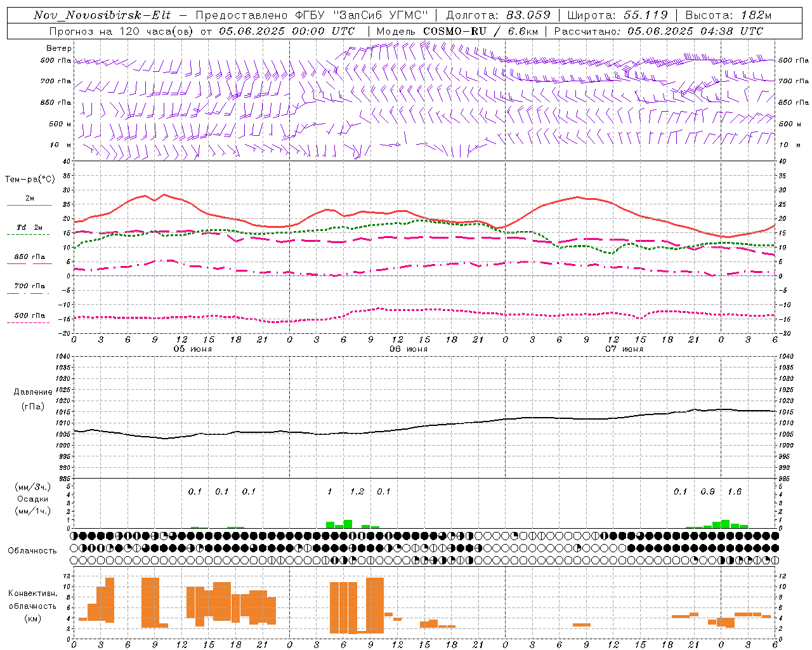Click the 06 июня date label

pos(409,349)
